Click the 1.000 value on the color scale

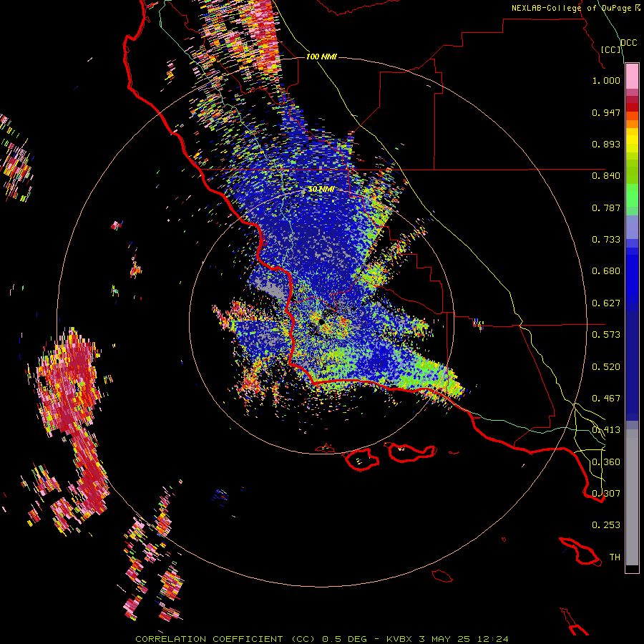[x=606, y=80]
